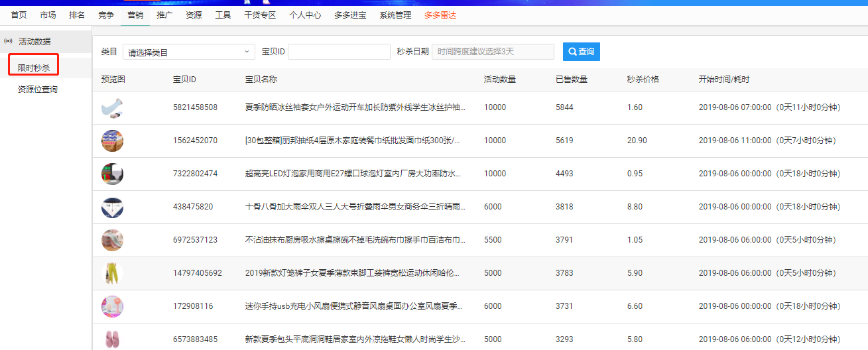Open the 请选择类目 category dropdown
Screen dimensions: 868x350
189,52
